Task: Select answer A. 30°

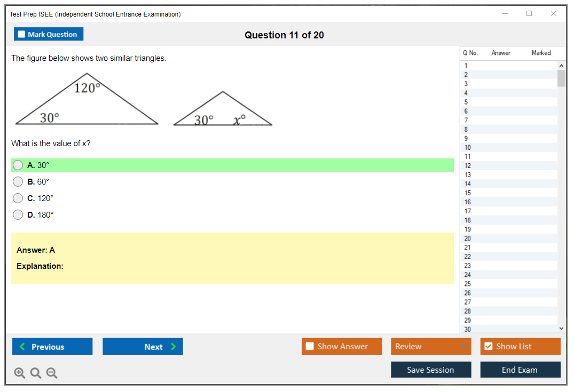Action: tap(18, 165)
